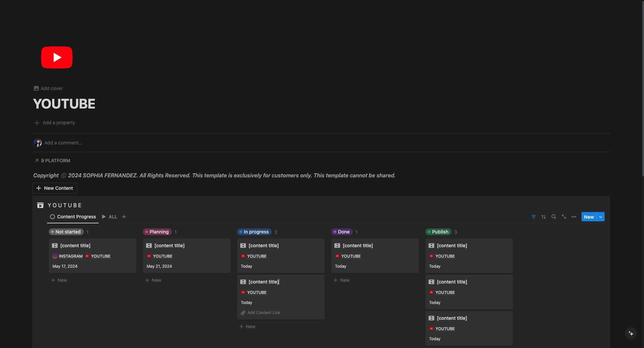Add a property to the page
This screenshot has height=348, width=644.
[55, 123]
